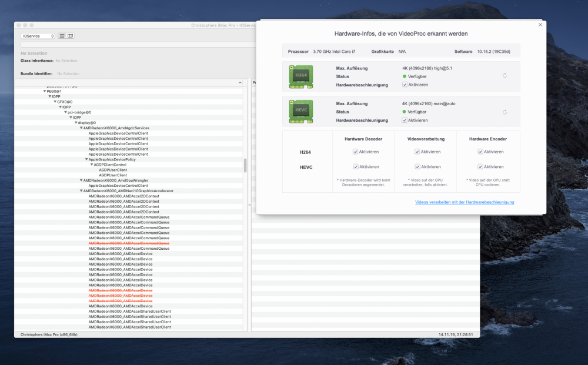This screenshot has width=588, height=365.
Task: Toggle HEVC Hardware Decoder checkbox
Action: (x=355, y=167)
